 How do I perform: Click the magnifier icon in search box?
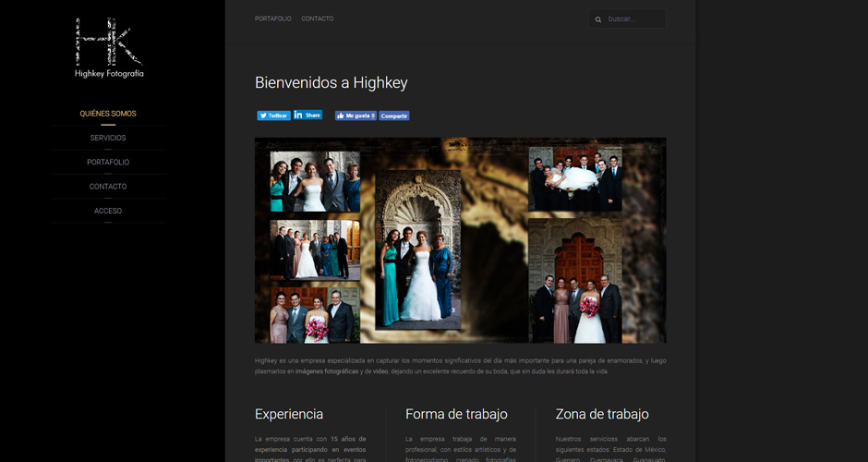coord(598,19)
